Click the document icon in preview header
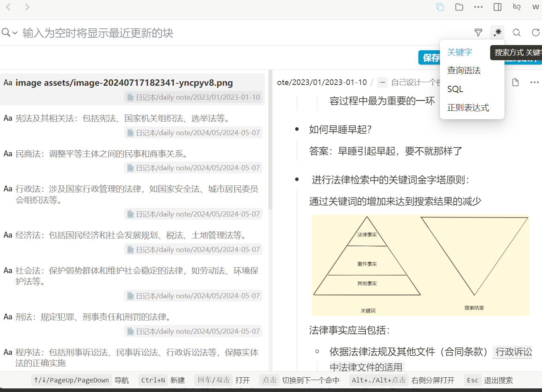Image resolution: width=542 pixels, height=392 pixels. [515, 83]
